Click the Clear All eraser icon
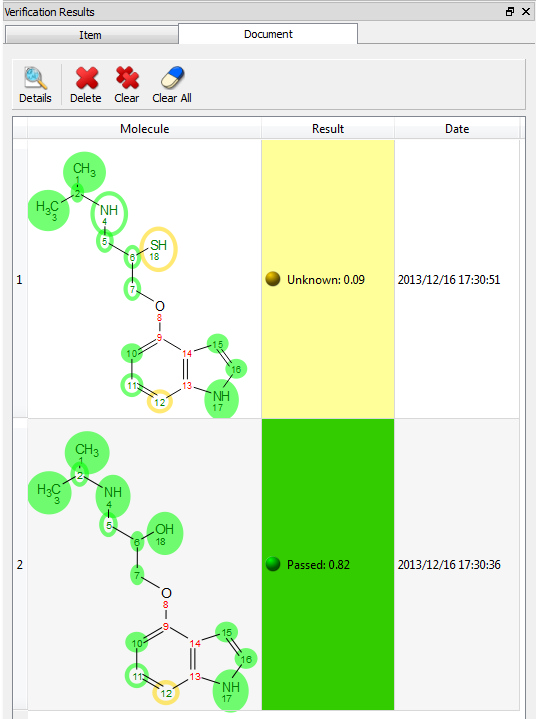Image resolution: width=536 pixels, height=719 pixels. [172, 78]
